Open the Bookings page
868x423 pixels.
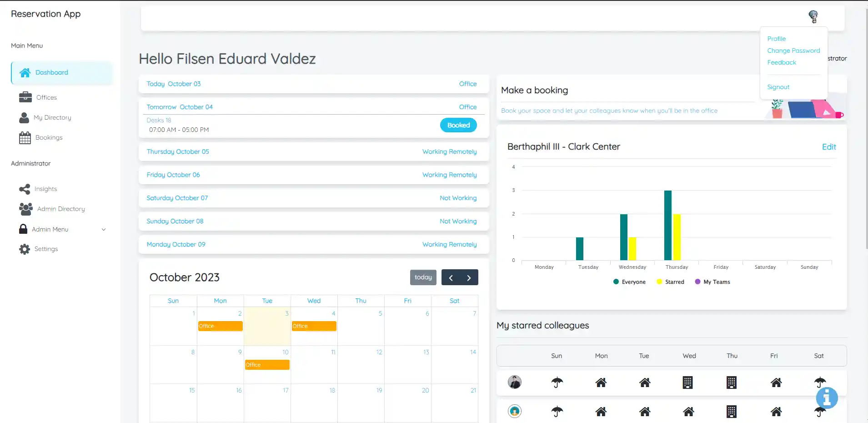tap(49, 137)
